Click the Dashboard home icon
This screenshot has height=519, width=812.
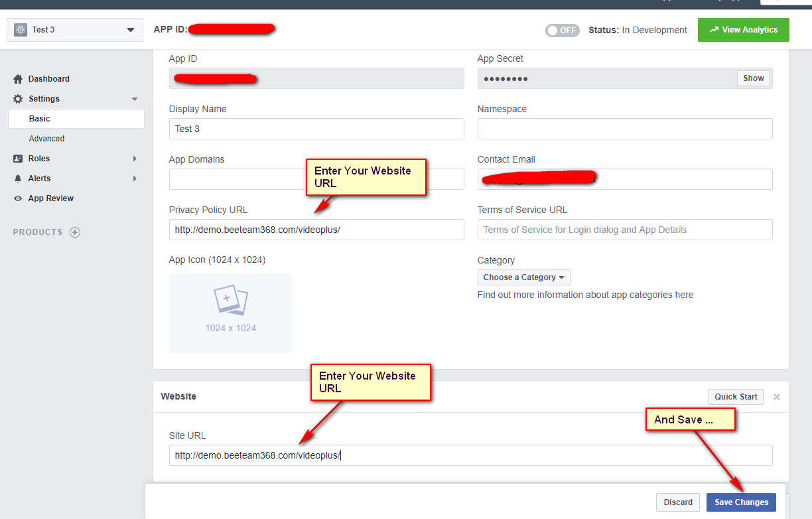[x=18, y=79]
